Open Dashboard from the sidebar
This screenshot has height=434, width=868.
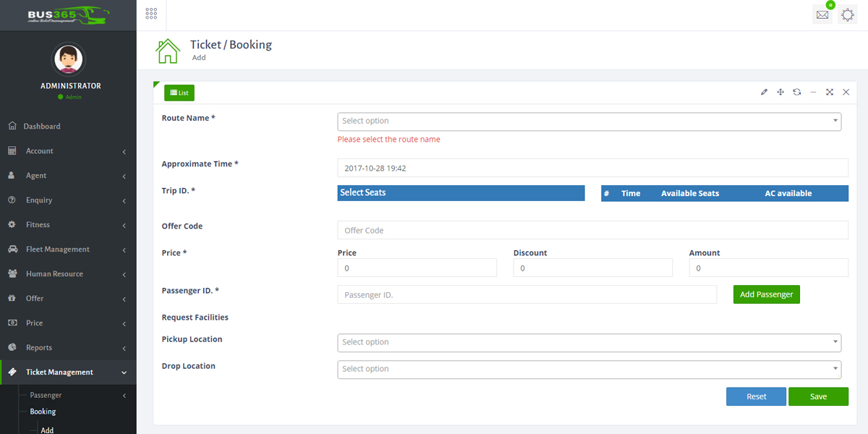tap(42, 127)
